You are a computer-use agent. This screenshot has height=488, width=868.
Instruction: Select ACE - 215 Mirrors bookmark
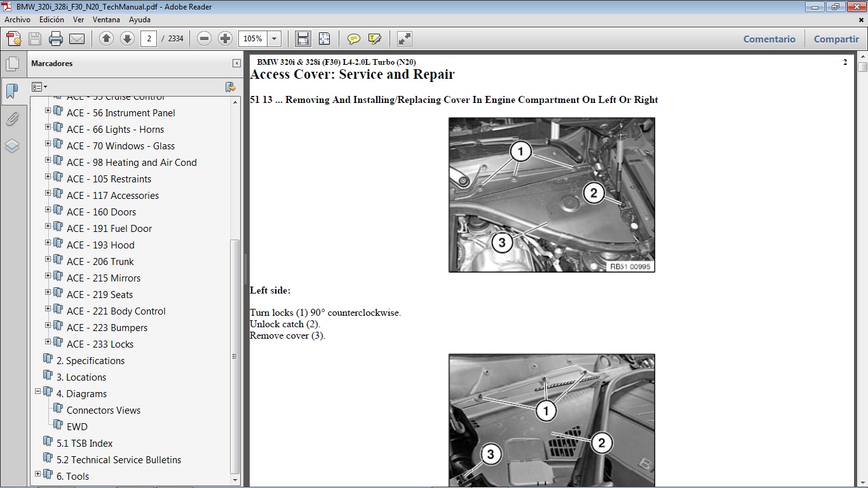(104, 278)
